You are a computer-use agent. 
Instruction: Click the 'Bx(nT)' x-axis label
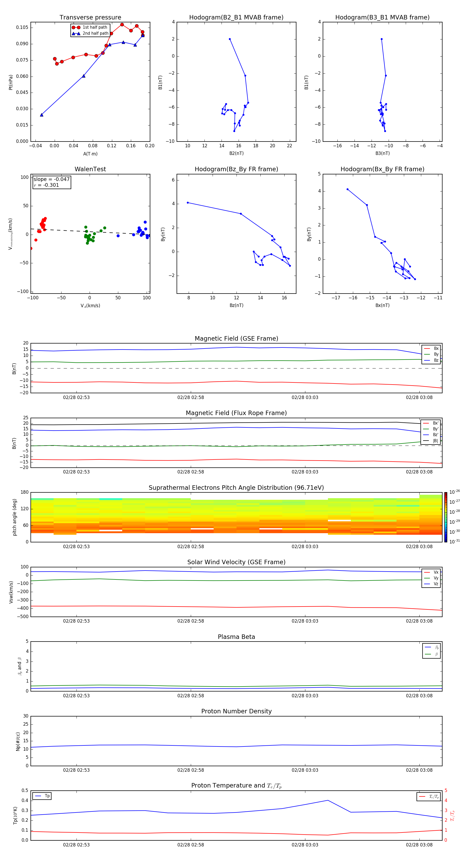tap(382, 305)
